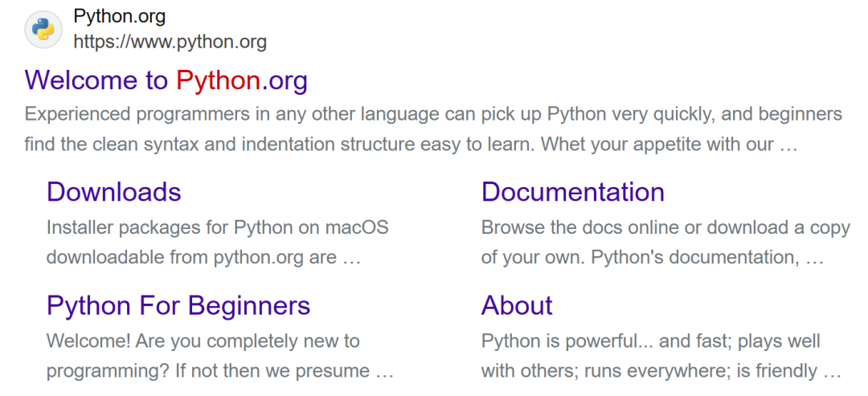The width and height of the screenshot is (868, 396).
Task: Click the Python logo favicon
Action: click(43, 30)
